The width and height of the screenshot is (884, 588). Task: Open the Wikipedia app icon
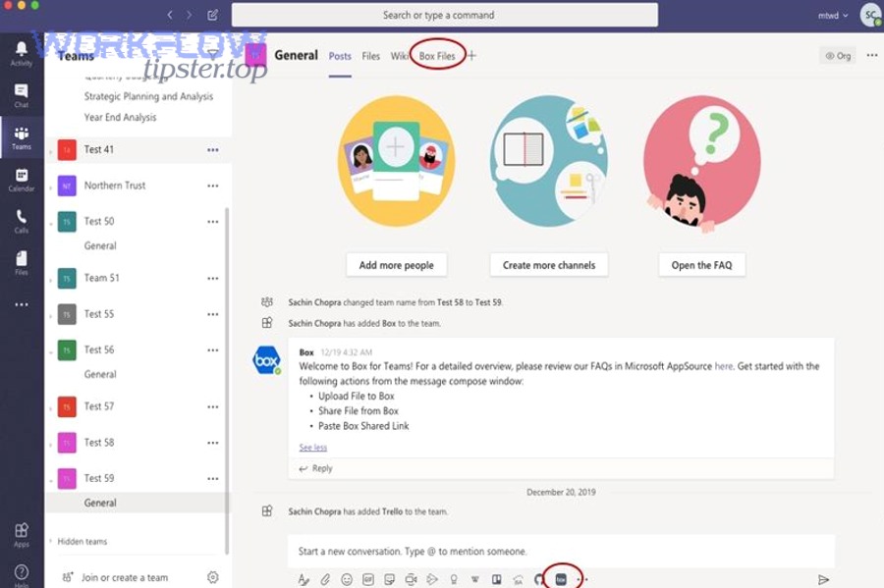[x=475, y=579]
